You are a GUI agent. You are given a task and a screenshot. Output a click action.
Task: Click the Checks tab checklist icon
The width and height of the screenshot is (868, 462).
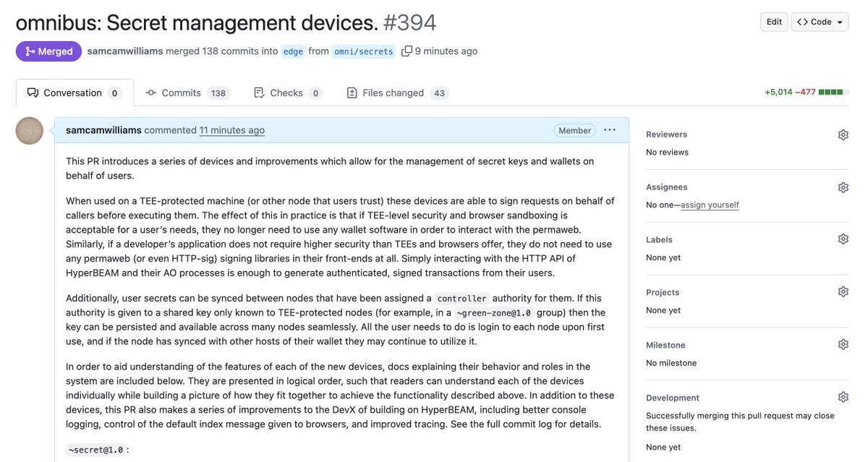point(260,93)
